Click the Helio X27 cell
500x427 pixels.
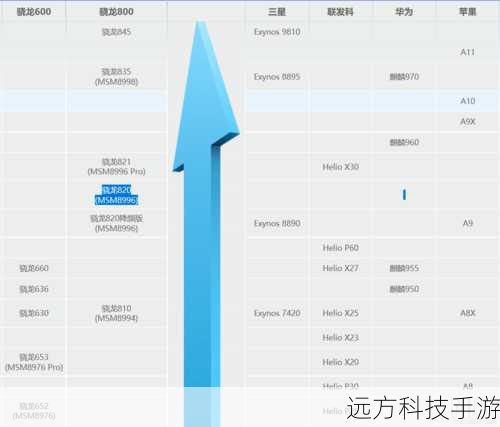point(340,268)
